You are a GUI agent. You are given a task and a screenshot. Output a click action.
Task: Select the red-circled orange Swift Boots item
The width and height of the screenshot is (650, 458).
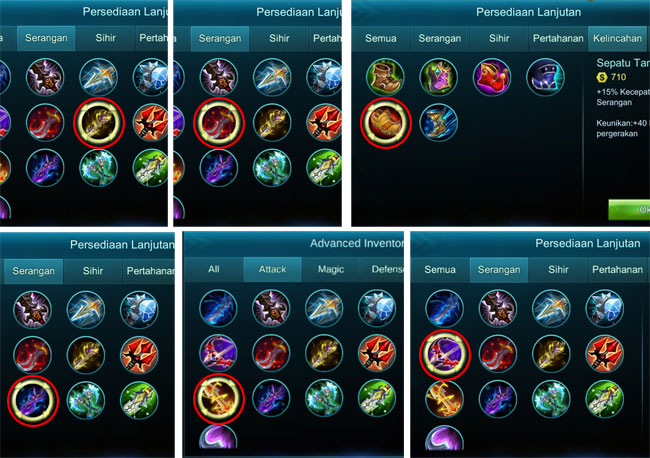point(386,123)
